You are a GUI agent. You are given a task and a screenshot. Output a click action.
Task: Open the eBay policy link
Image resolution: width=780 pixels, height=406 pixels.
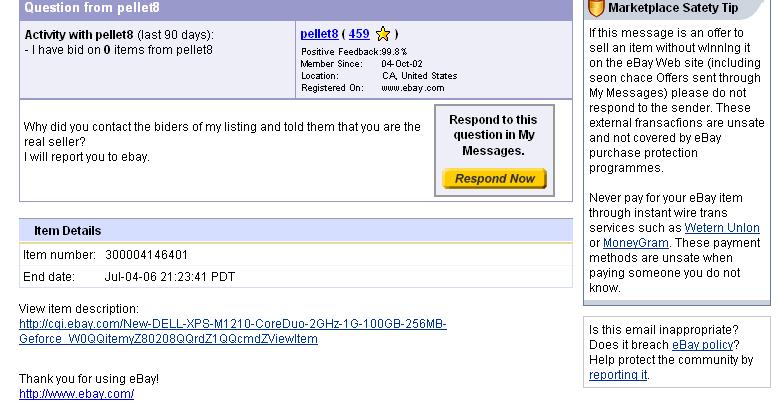[x=703, y=345]
